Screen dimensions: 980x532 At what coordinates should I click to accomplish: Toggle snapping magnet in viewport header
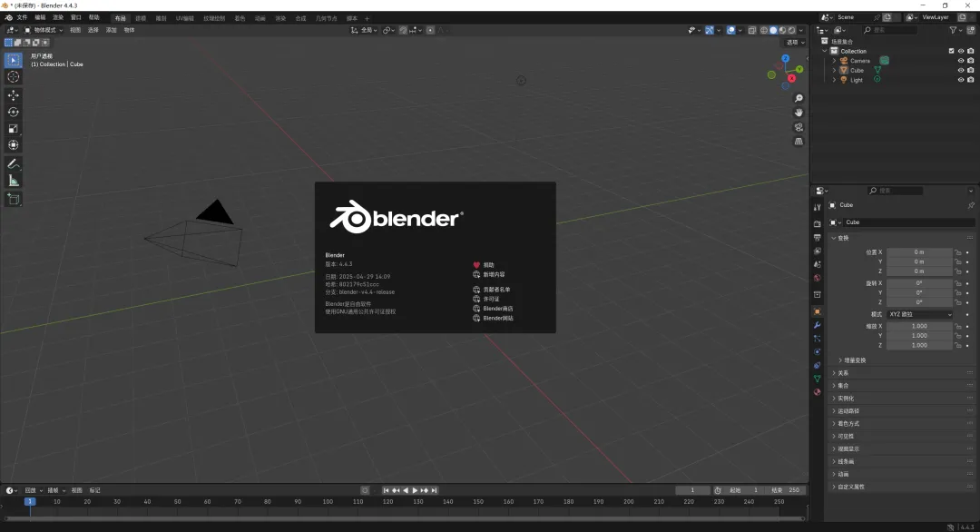coord(403,30)
